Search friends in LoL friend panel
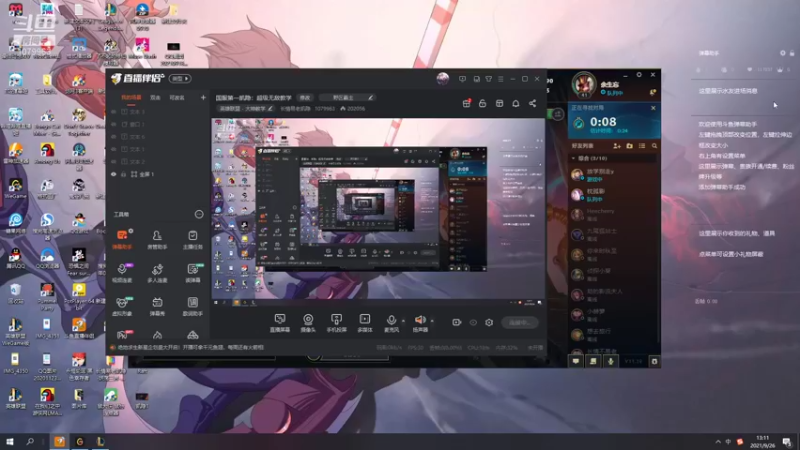This screenshot has width=800, height=450. (x=654, y=146)
